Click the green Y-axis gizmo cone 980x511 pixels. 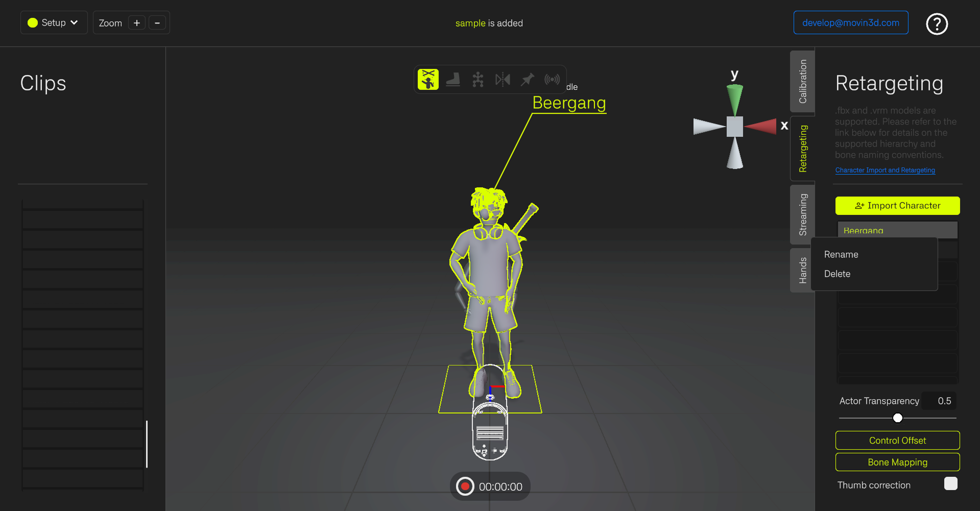(x=734, y=99)
